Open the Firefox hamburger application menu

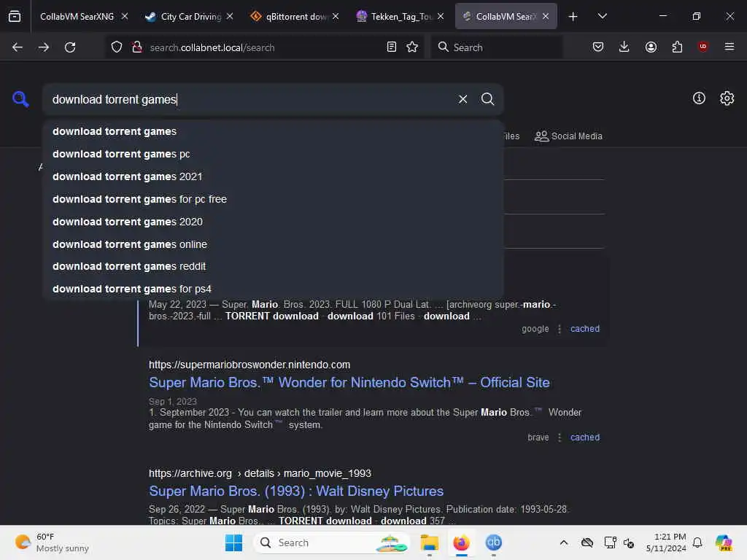point(729,47)
